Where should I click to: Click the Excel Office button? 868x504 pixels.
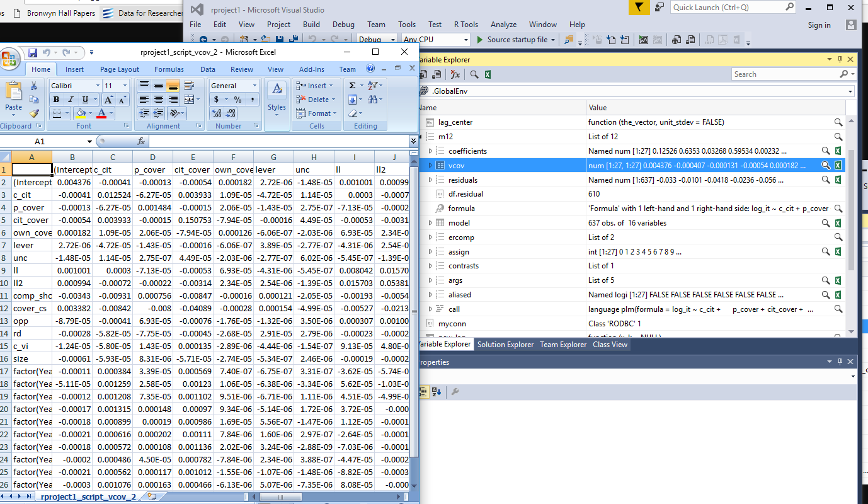click(10, 59)
